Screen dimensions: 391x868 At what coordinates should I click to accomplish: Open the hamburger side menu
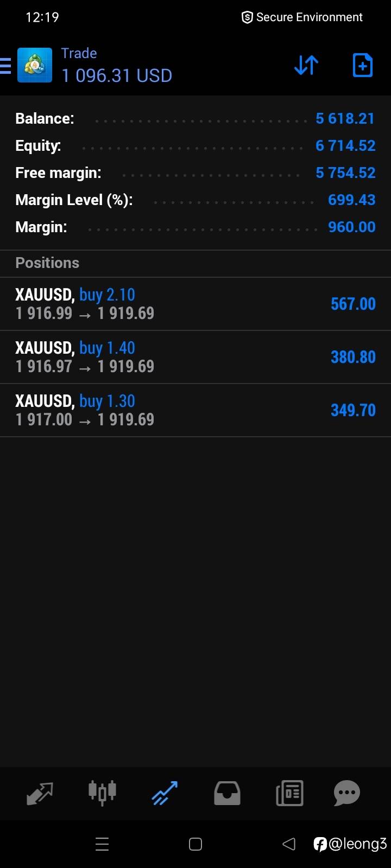click(x=5, y=66)
